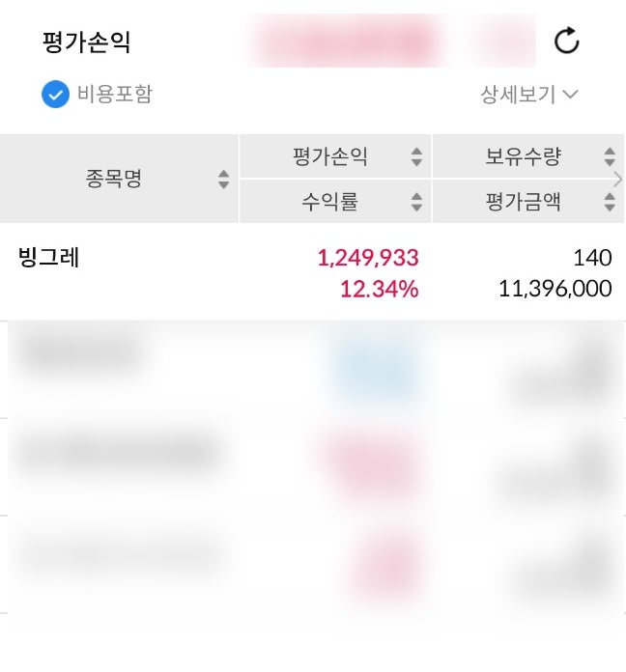Expand the 상세보기 details section
626x672 pixels.
point(529,95)
